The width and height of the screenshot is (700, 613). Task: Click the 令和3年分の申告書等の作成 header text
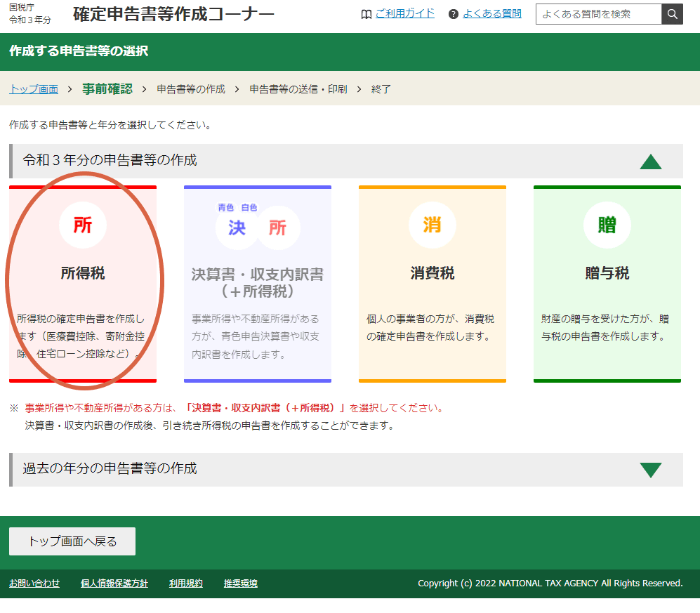coord(110,160)
